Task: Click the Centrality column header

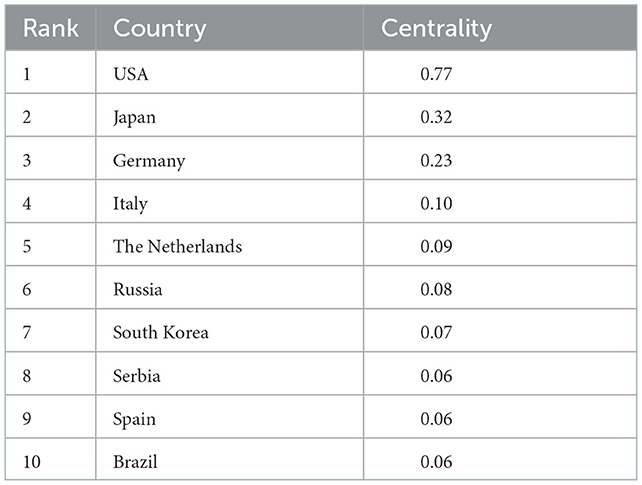Action: tap(436, 29)
